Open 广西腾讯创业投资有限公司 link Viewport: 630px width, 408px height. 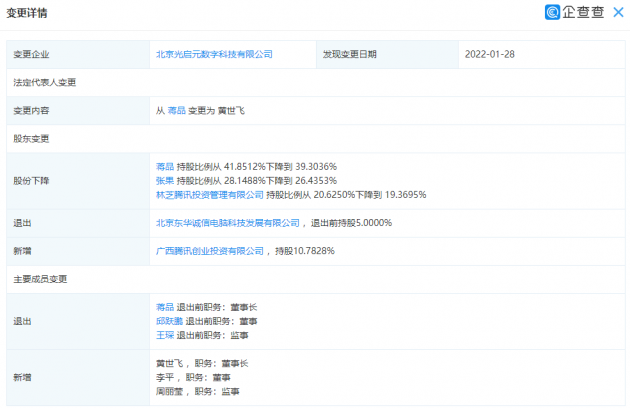coord(210,251)
